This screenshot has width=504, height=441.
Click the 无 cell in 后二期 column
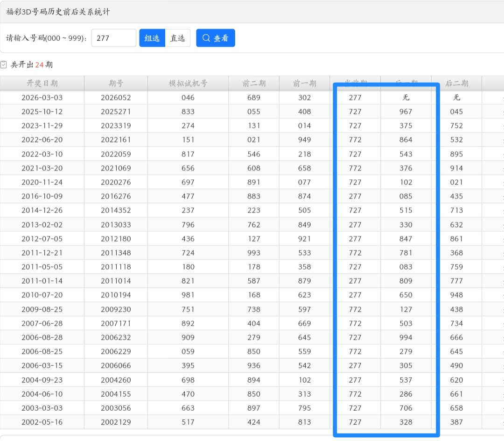(x=456, y=98)
